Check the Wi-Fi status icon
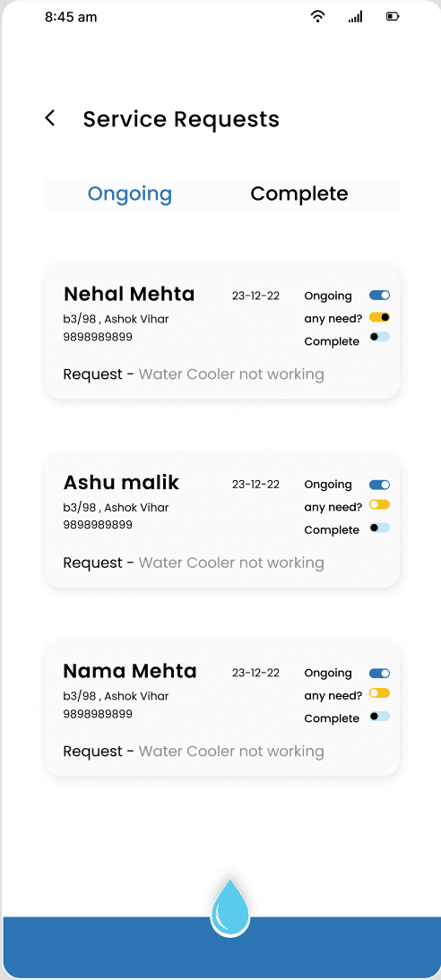The image size is (441, 980). [318, 17]
